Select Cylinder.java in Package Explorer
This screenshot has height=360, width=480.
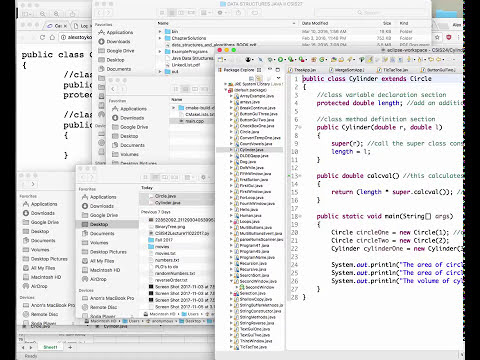(x=252, y=150)
